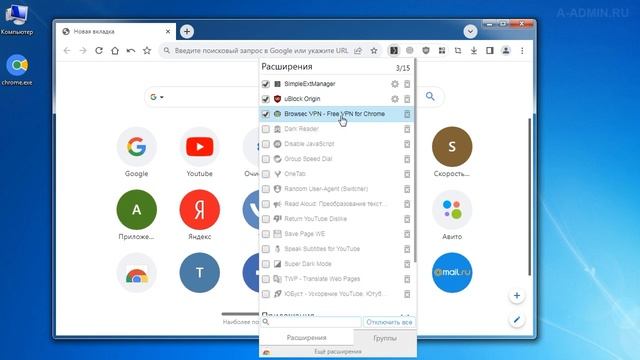Open the side panel toolbar icon
Image resolution: width=640 pixels, height=360 pixels.
coord(490,51)
